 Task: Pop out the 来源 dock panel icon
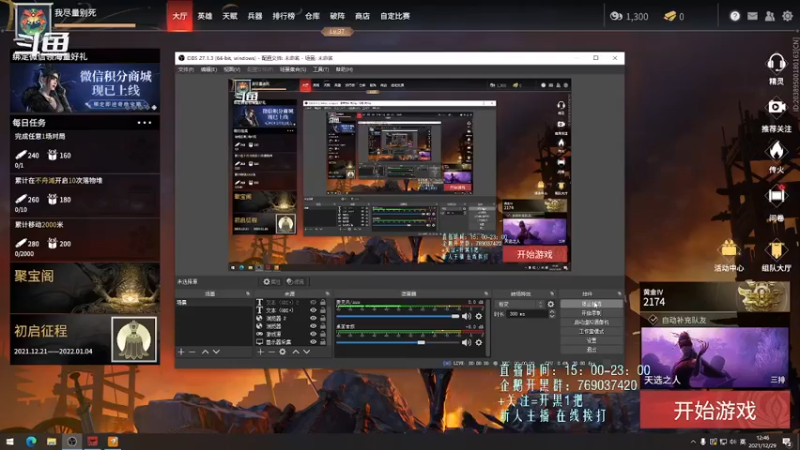coord(327,294)
